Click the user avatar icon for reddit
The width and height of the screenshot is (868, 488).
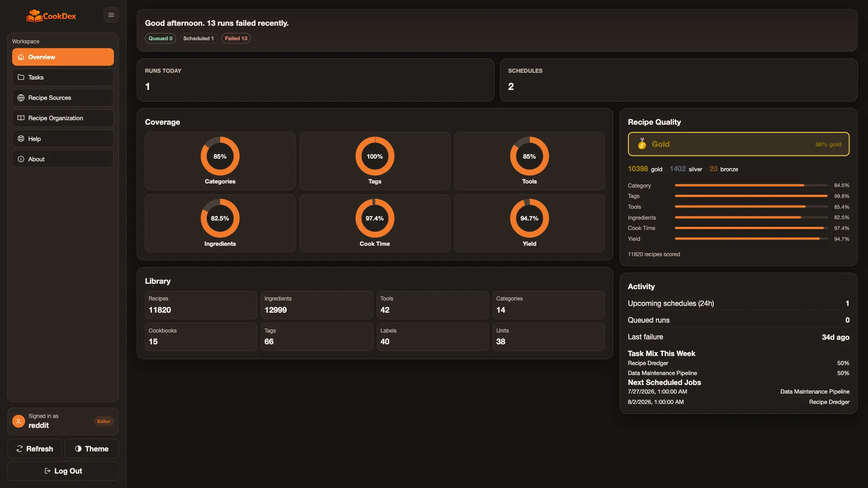pos(19,421)
